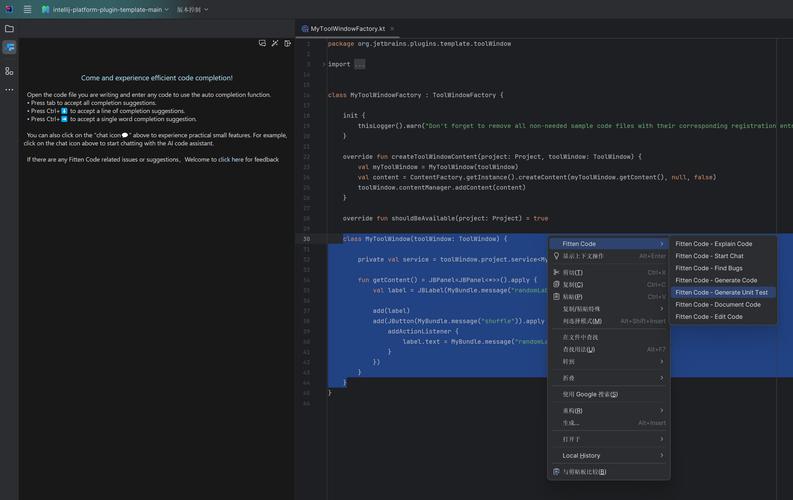
Task: Open the 版本控制 version control dropdown
Action: [192, 9]
